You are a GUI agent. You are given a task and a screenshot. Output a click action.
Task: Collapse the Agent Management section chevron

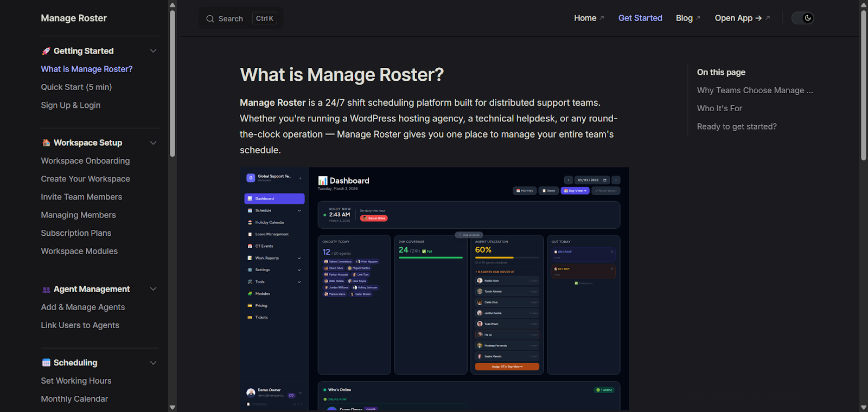pos(153,289)
